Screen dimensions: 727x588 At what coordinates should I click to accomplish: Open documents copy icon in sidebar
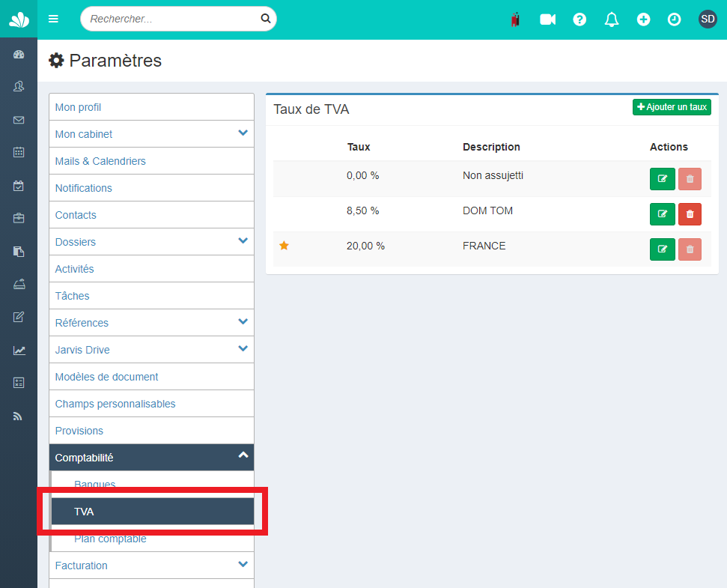point(19,252)
